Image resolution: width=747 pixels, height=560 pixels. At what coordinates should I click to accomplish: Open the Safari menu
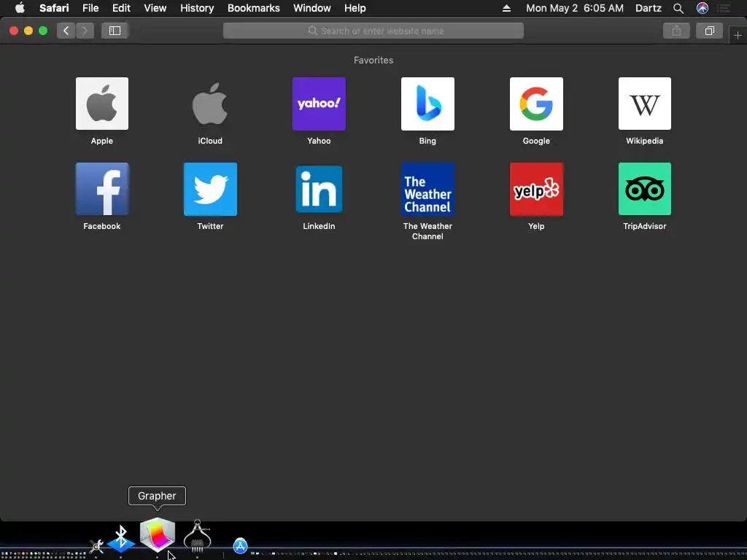point(54,8)
